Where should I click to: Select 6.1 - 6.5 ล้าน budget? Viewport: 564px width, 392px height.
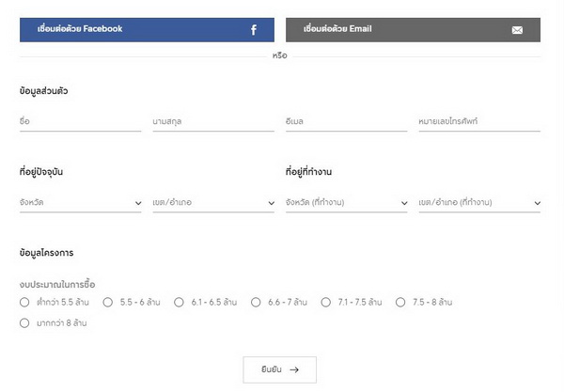(x=179, y=303)
